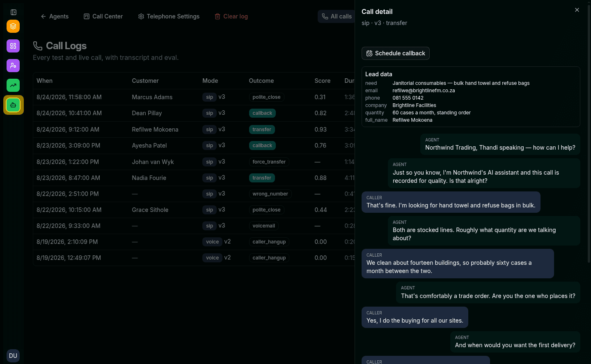Screen dimensions: 591x364
Task: Select the Nadia Fourie call row
Action: point(194,178)
